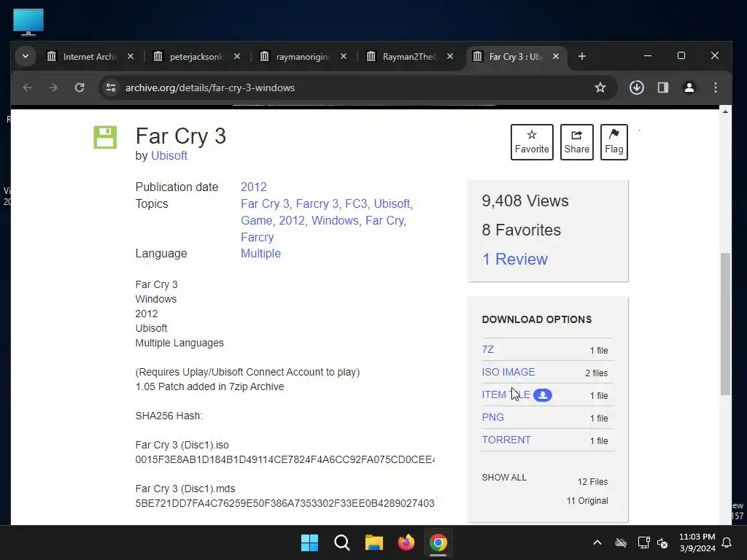Close the peterjacksonk tab

pos(237,56)
